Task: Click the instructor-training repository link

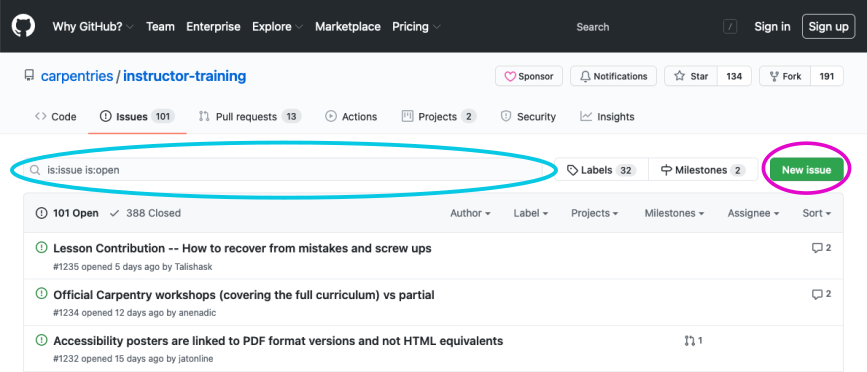Action: 185,76
